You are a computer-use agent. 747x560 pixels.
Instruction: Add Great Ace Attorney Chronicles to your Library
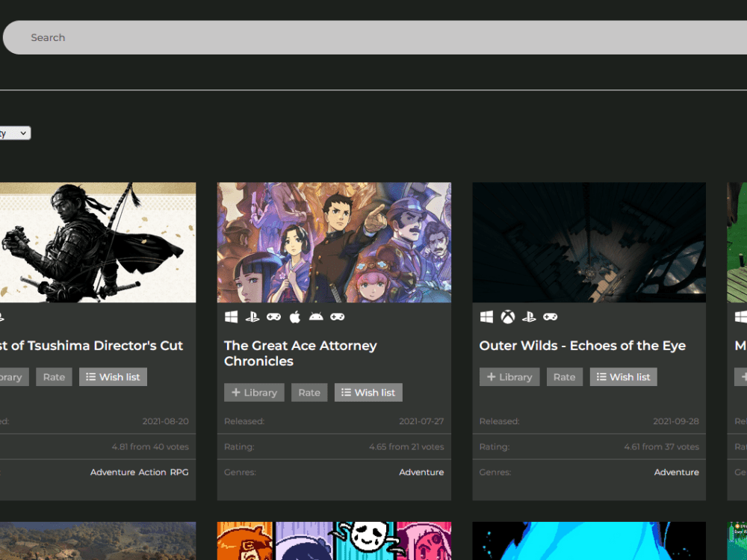(253, 392)
